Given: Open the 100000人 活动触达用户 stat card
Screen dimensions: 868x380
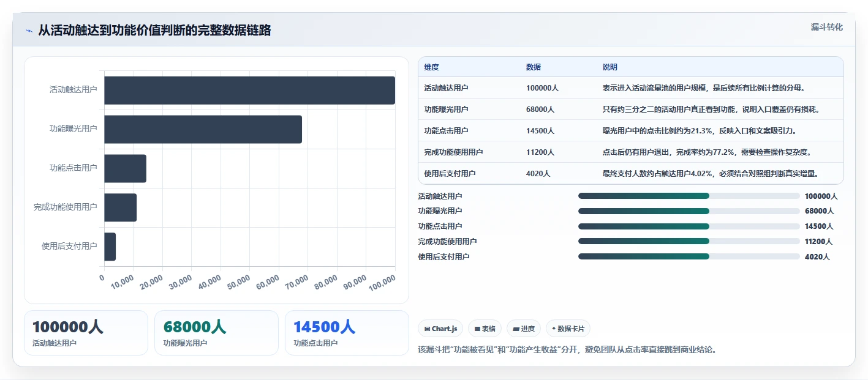Looking at the screenshot, I should [86, 333].
